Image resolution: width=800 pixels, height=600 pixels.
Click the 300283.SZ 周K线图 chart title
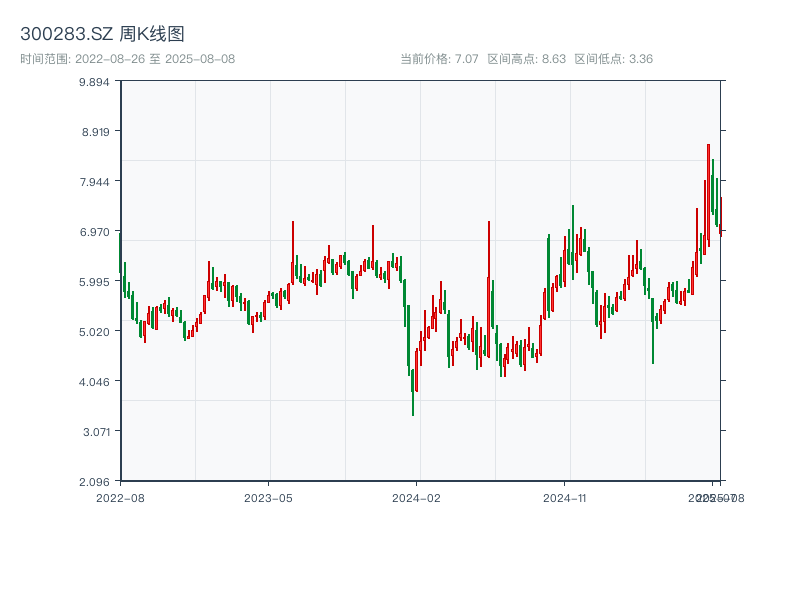[x=102, y=34]
